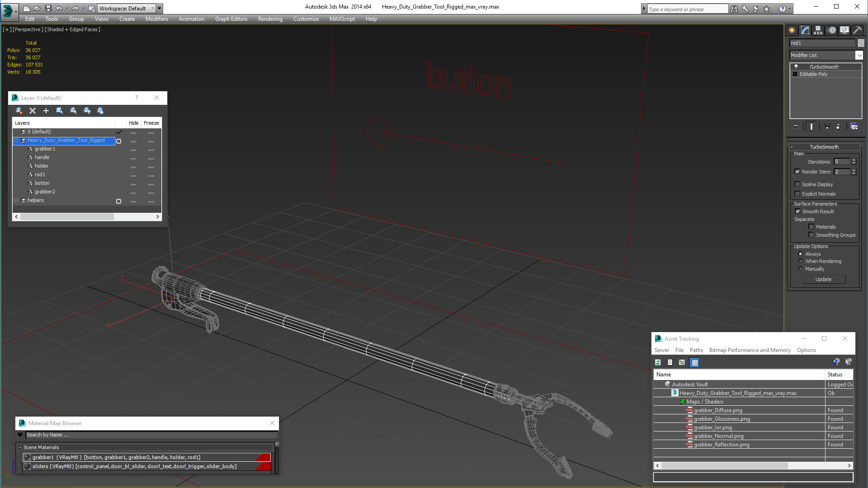Enable the Explicit Normals checkbox
This screenshot has height=488, width=868.
(x=797, y=194)
